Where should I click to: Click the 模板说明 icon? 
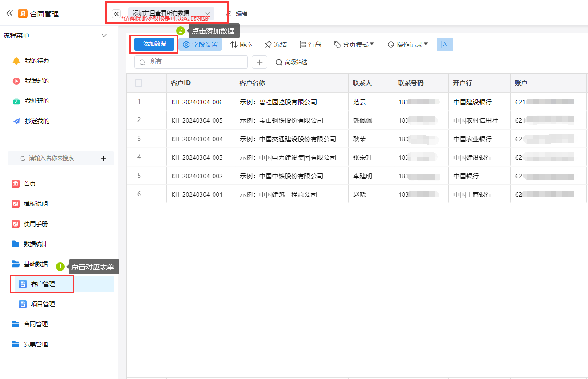[x=16, y=204]
